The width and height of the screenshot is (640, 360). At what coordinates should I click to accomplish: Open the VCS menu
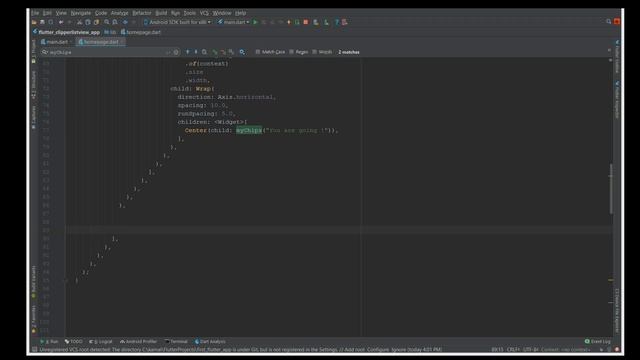pyautogui.click(x=204, y=13)
